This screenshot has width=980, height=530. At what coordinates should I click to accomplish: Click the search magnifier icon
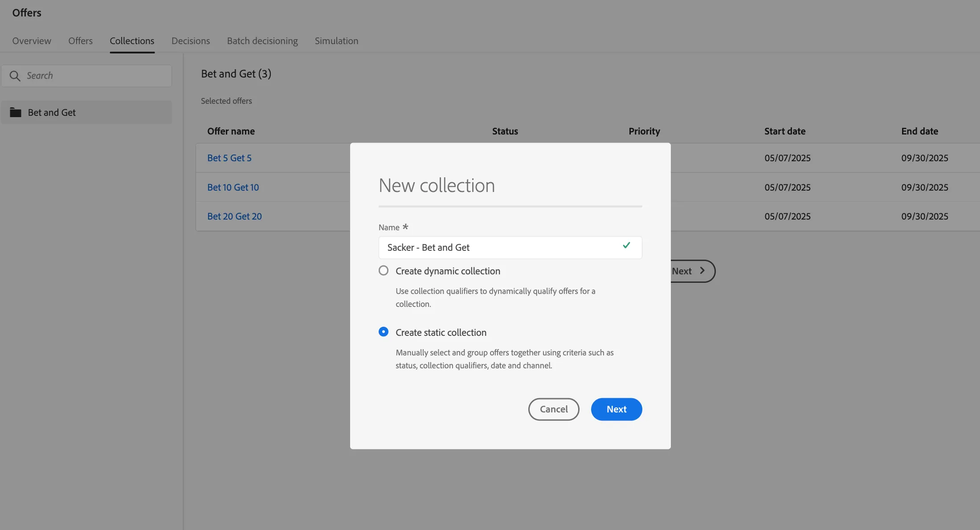(15, 76)
